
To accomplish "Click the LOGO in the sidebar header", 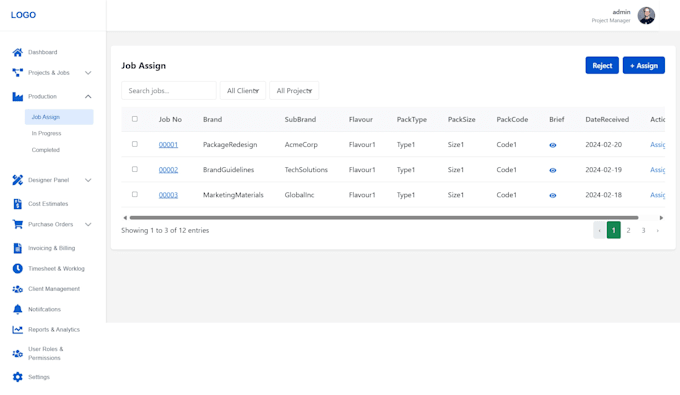I will (23, 15).
